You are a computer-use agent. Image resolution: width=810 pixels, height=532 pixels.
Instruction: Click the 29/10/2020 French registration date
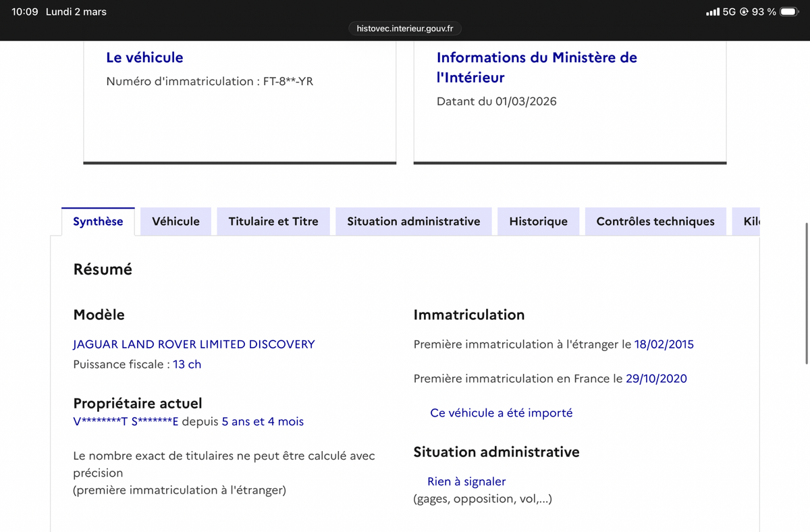click(x=656, y=379)
